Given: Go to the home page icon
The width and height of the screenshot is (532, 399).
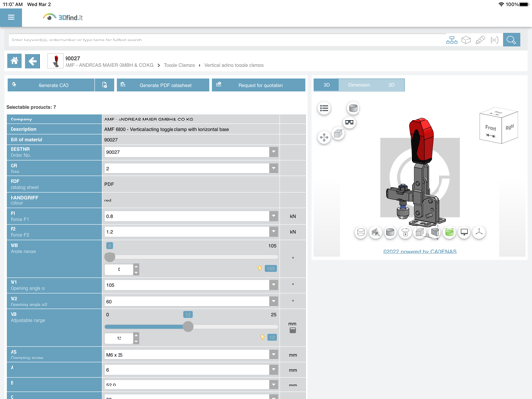Looking at the screenshot, I should click(14, 61).
